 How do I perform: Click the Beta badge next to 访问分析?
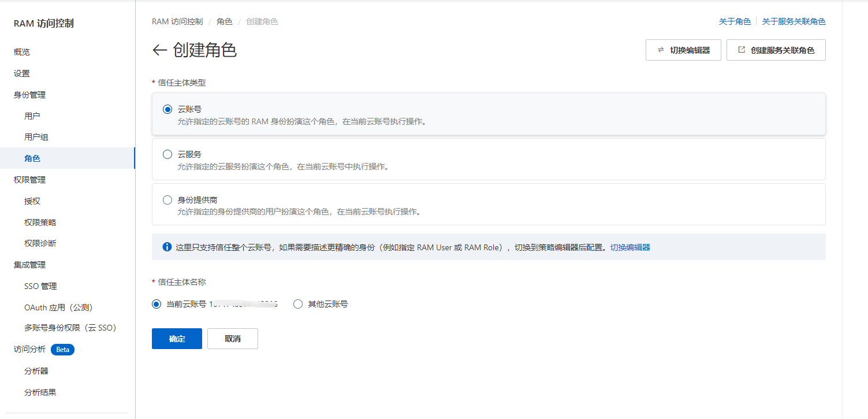coord(63,350)
